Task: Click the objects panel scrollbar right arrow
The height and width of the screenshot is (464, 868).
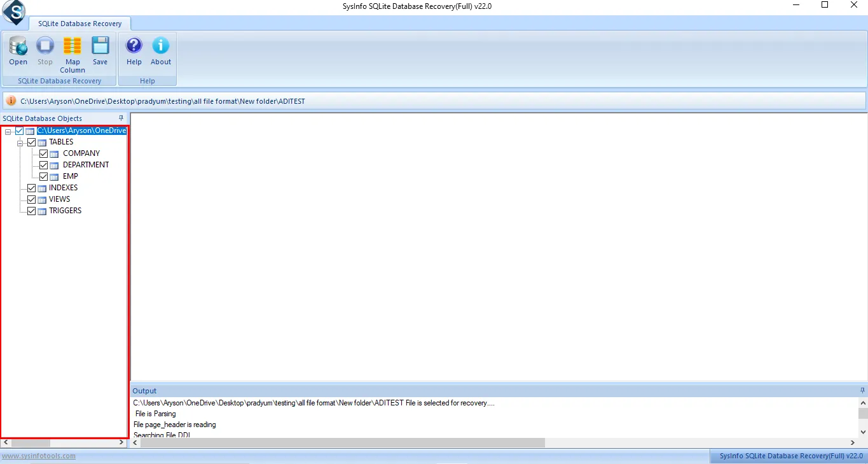Action: tap(121, 442)
